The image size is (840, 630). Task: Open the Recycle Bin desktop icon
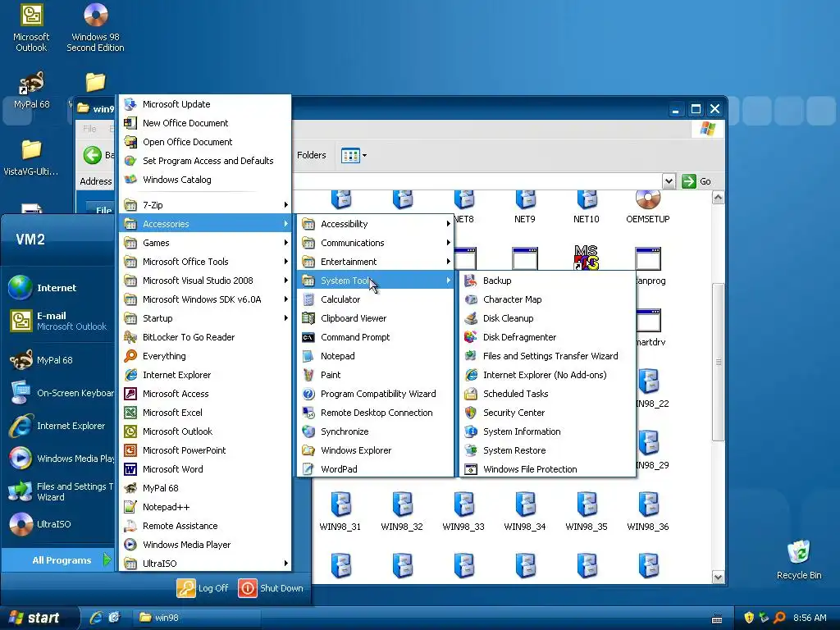coord(799,559)
